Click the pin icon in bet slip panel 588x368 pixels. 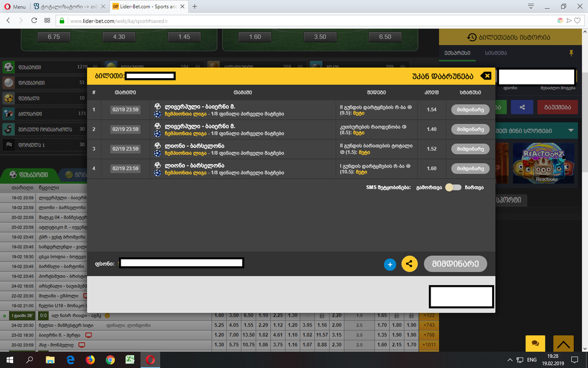pos(571,53)
